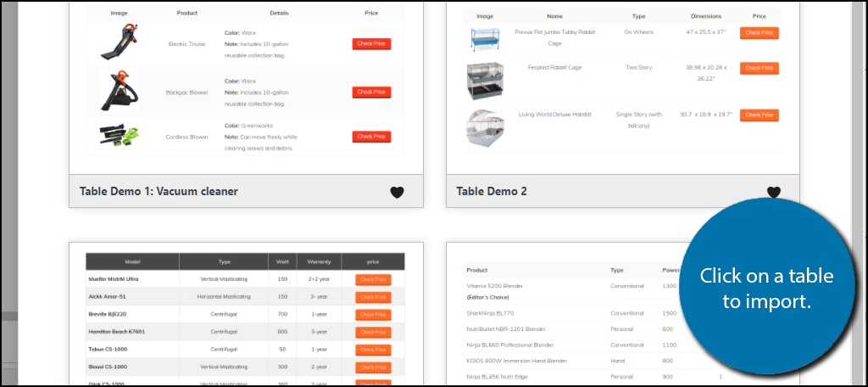Select the 'Table Demo 1: Vacuum cleaner' title
The image size is (868, 387).
(x=159, y=191)
